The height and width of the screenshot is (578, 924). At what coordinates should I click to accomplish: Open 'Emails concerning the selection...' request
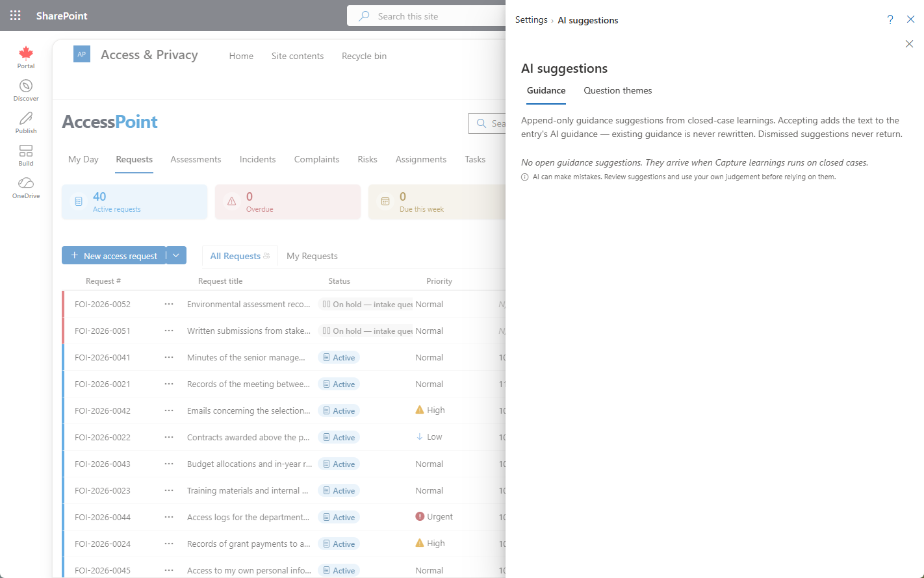tap(249, 410)
